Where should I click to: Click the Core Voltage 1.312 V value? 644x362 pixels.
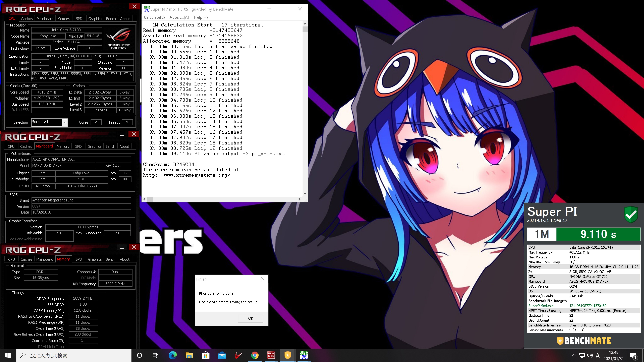pyautogui.click(x=89, y=48)
